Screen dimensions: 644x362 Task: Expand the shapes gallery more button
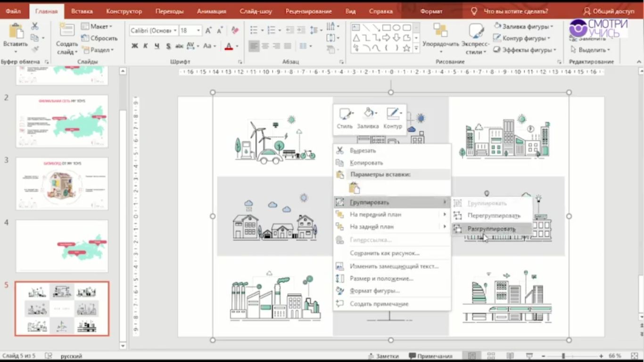coord(417,48)
